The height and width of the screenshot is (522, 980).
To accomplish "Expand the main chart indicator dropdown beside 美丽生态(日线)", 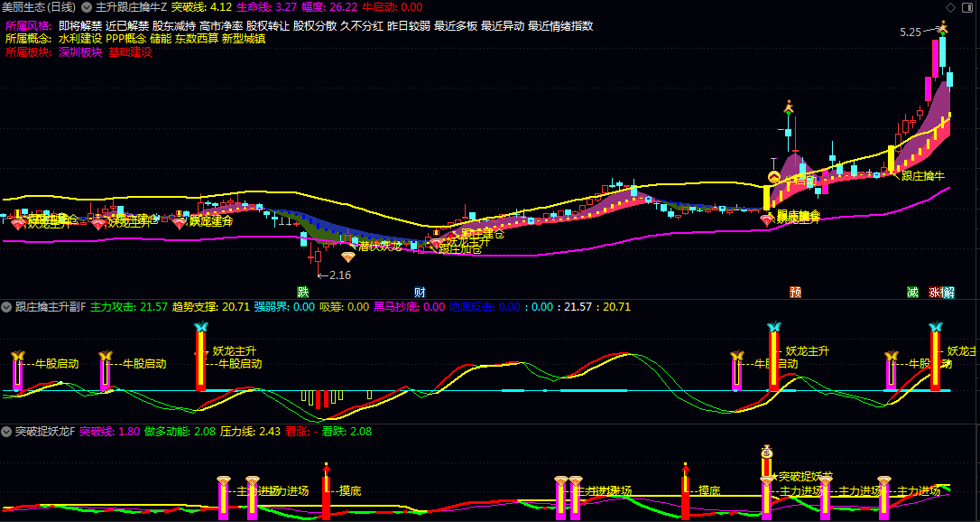I will coord(86,7).
